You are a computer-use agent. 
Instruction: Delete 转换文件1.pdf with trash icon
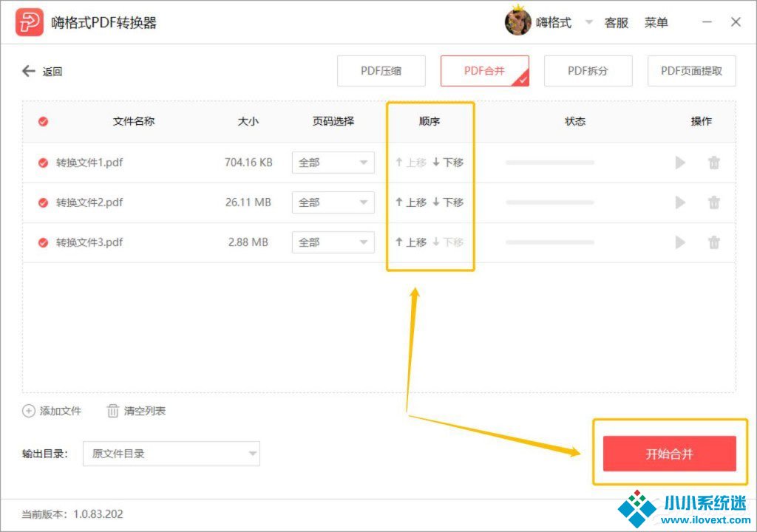tap(713, 163)
